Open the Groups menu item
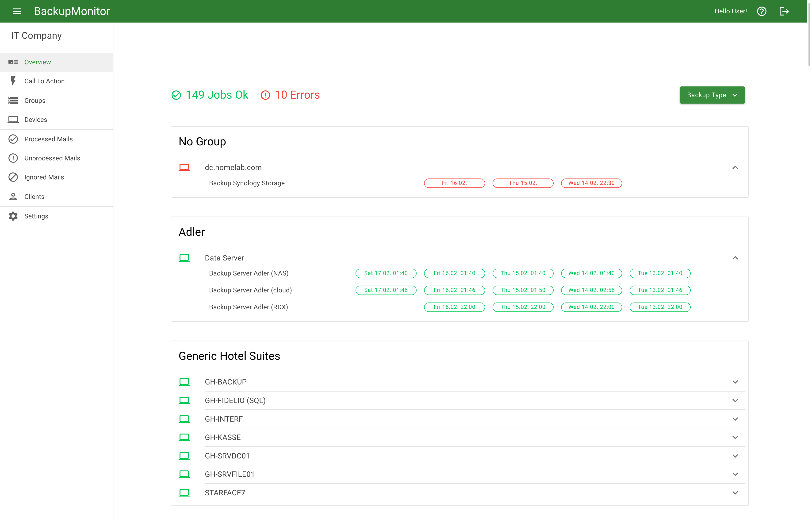The width and height of the screenshot is (812, 520). 35,101
